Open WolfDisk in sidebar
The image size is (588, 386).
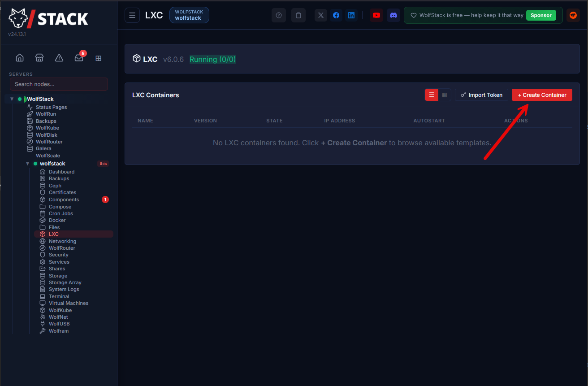tap(46, 135)
